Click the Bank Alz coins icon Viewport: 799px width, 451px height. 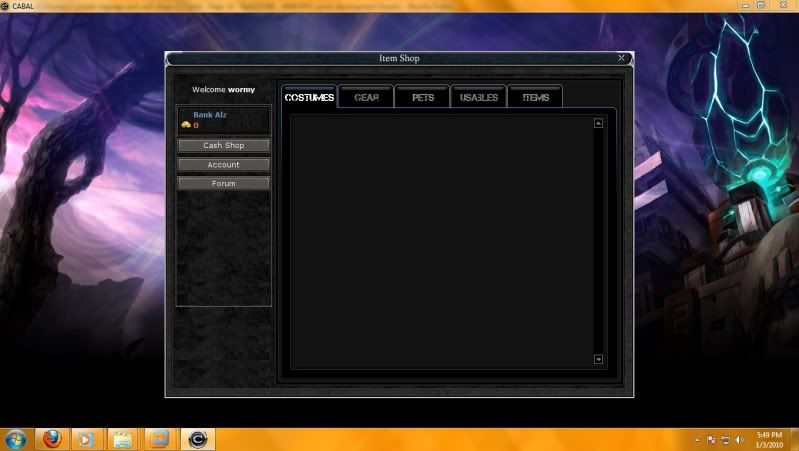pos(186,125)
